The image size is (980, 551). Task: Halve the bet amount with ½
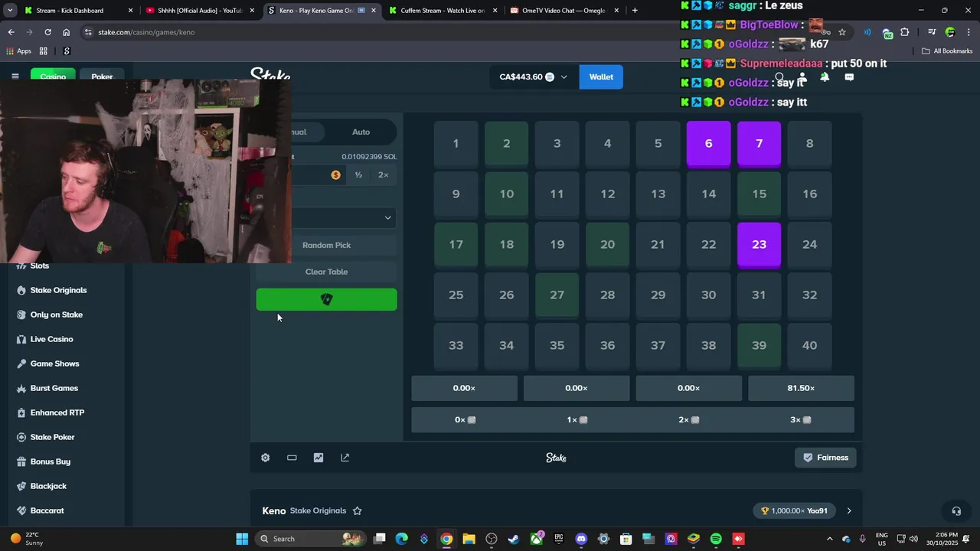358,175
